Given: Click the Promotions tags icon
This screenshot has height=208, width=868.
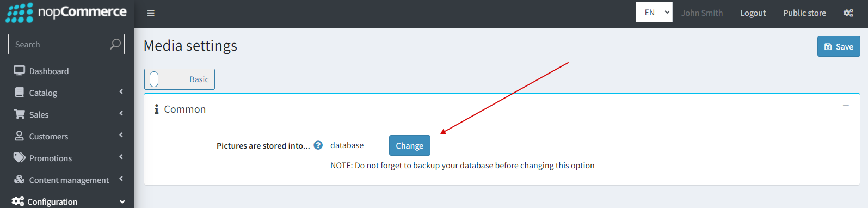Looking at the screenshot, I should 20,158.
